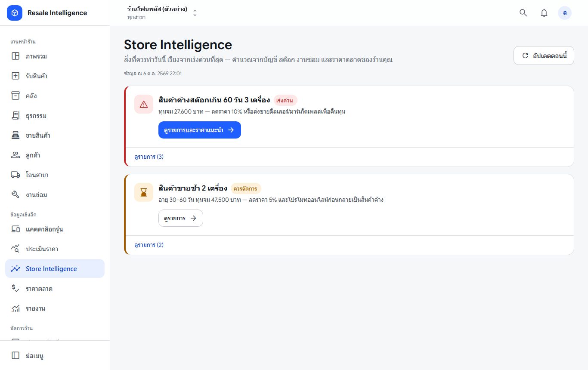
Task: Click the เร่งด่วน urgent badge
Action: tap(285, 100)
